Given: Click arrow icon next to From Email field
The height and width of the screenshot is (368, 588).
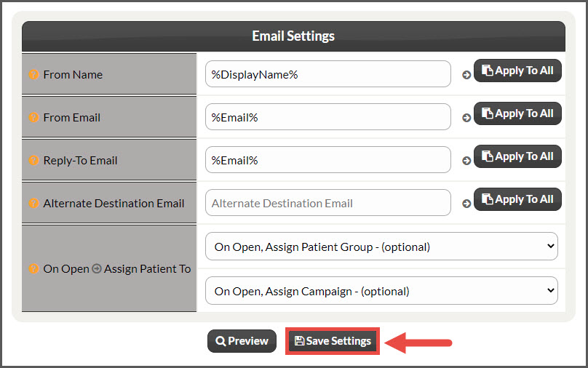Looking at the screenshot, I should 466,118.
